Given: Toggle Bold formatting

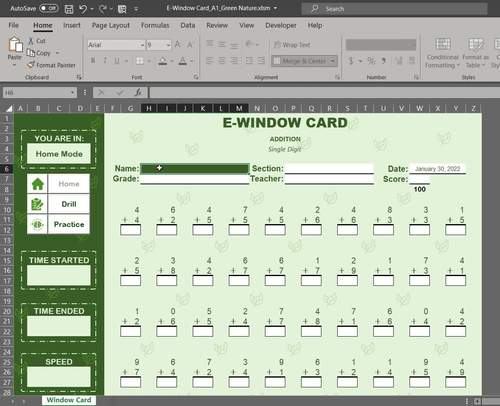Looking at the screenshot, I should click(93, 61).
